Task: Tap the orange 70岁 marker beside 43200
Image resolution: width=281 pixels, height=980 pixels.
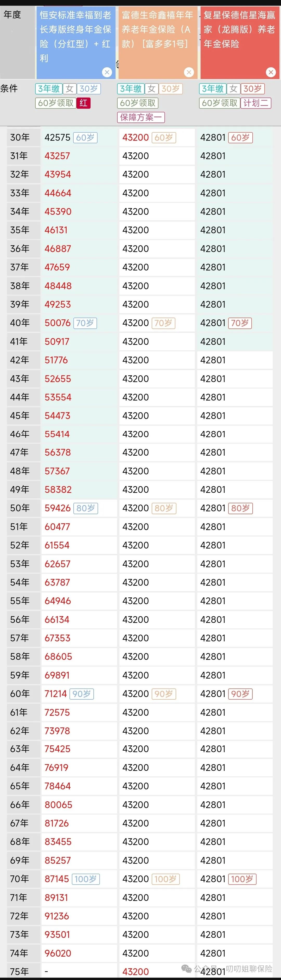Action: coord(163,323)
